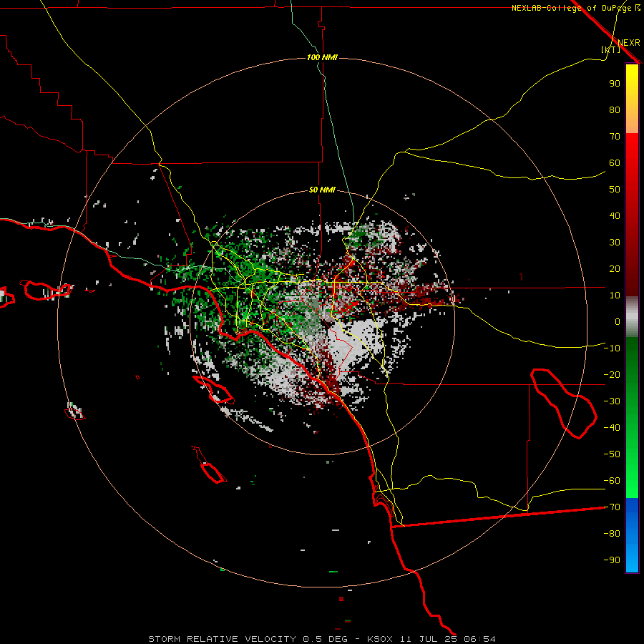Click the 100 NMI range ring label

click(x=323, y=57)
